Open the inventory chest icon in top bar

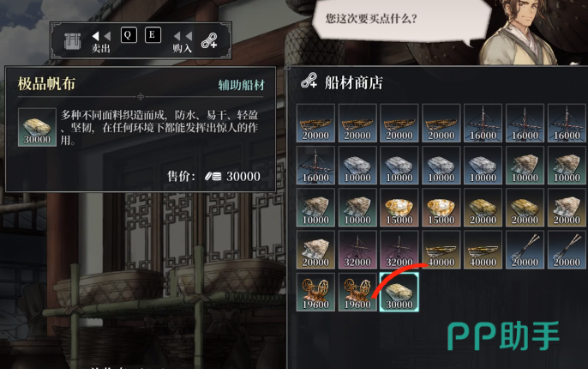coord(72,40)
